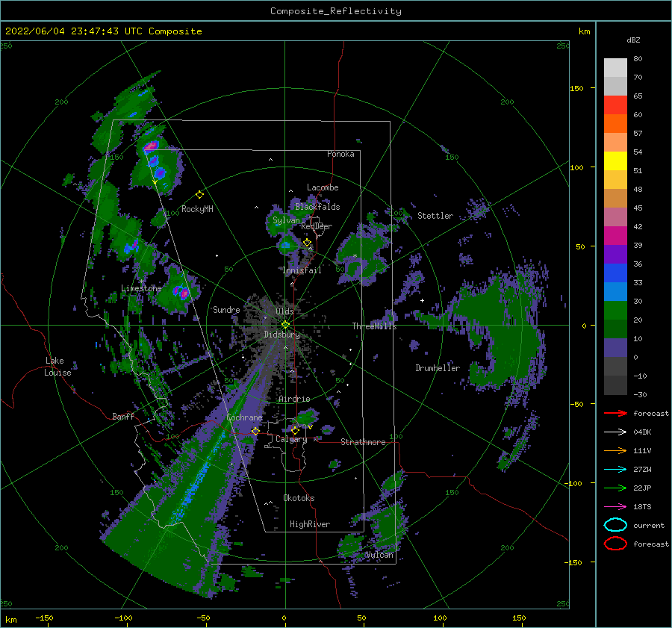Click the magenta storm cell east of Limestone

point(184,293)
